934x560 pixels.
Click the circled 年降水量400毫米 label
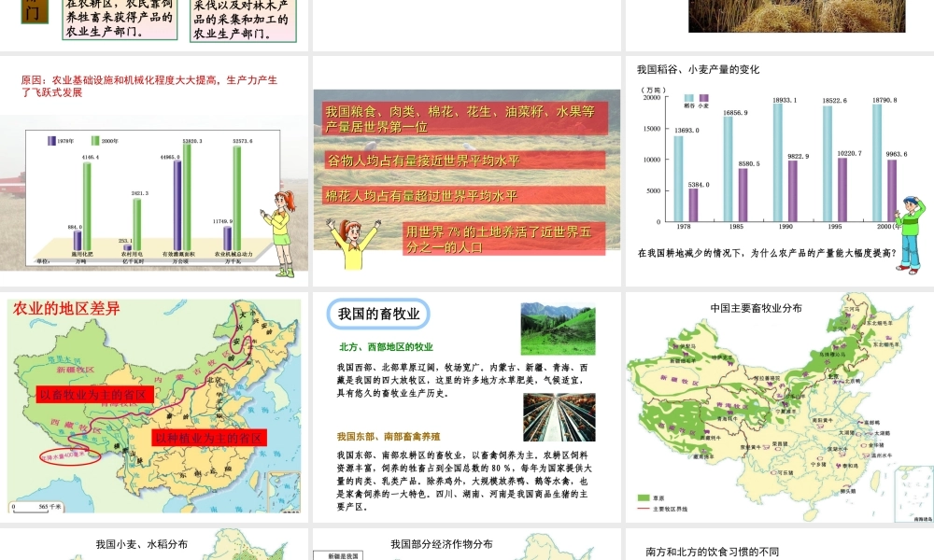[70, 456]
